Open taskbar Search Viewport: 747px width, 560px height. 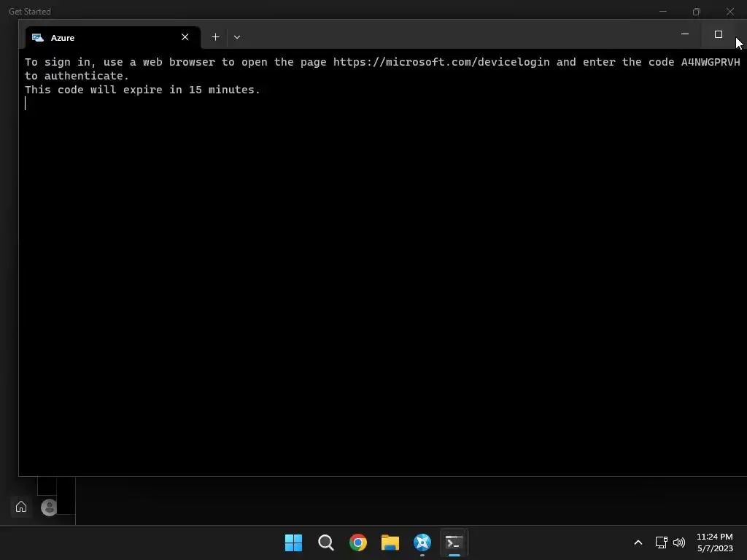(326, 542)
